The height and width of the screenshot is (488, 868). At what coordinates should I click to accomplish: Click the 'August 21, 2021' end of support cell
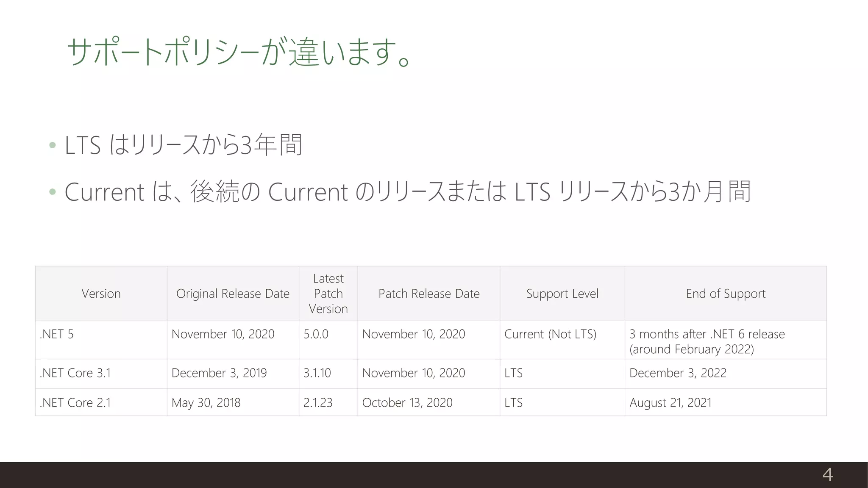[x=726, y=402]
